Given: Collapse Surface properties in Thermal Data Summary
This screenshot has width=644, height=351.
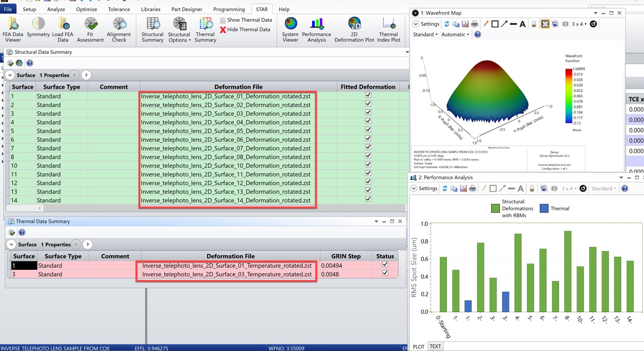Looking at the screenshot, I should click(x=11, y=245).
